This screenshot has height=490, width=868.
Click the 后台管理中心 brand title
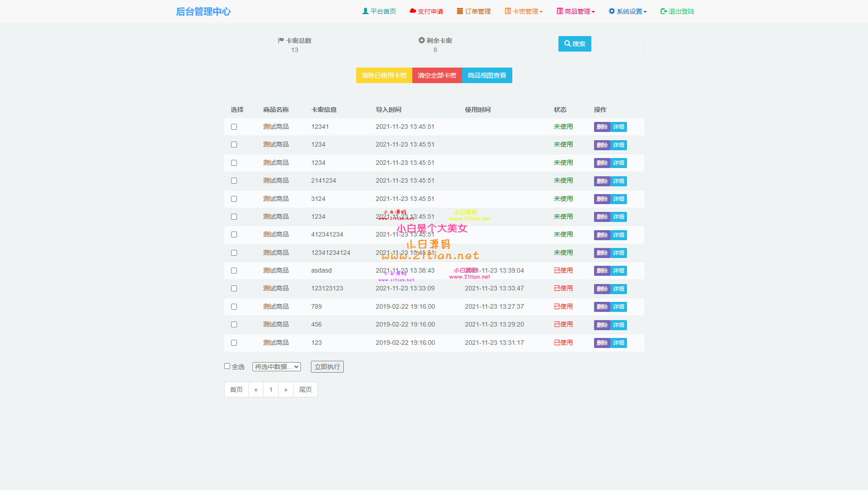click(203, 11)
